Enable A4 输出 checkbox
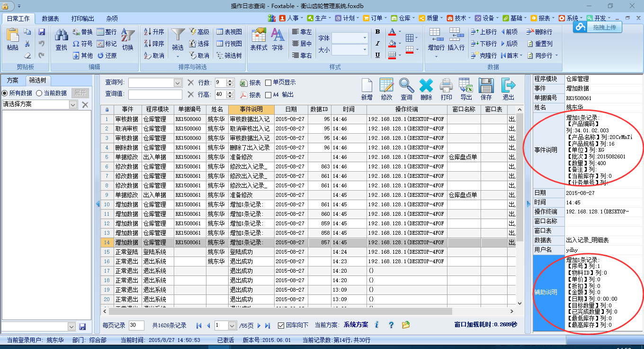Image resolution: width=644 pixels, height=349 pixels. click(268, 95)
